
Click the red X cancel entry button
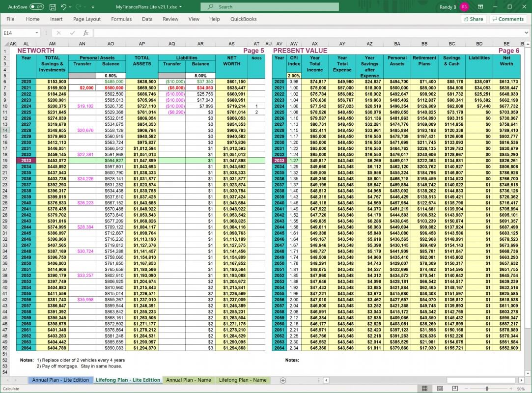pos(59,32)
